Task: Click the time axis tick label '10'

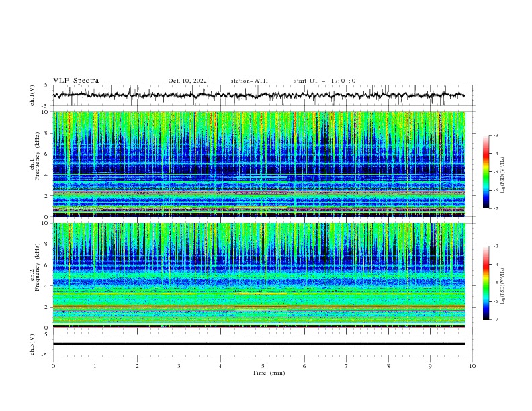Action: [472, 366]
